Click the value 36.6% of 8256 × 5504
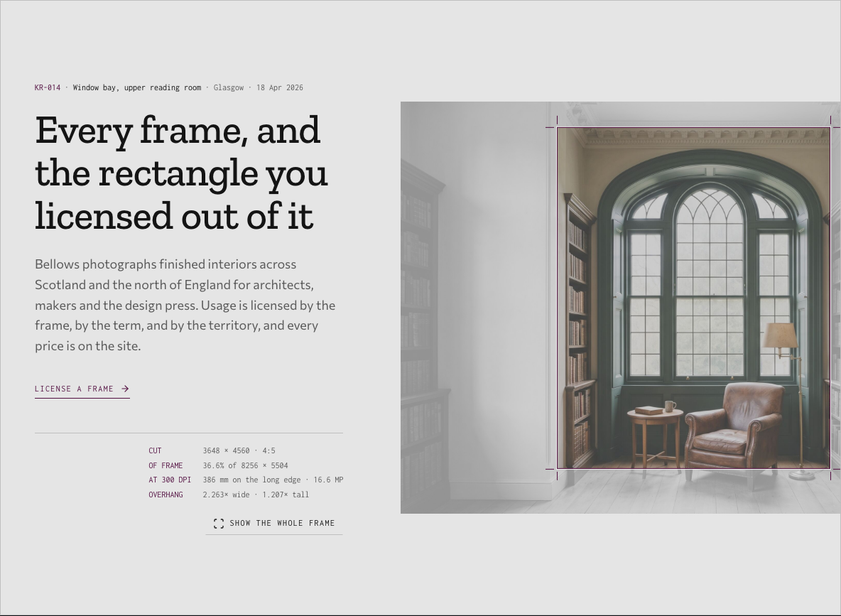 tap(245, 465)
